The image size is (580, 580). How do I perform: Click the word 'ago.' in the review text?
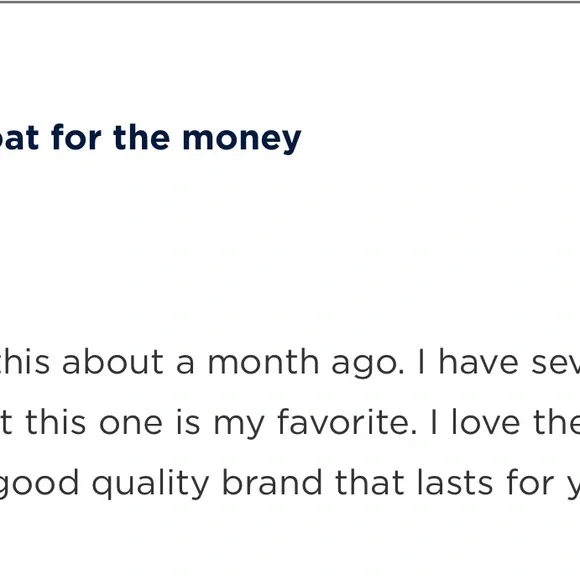point(368,365)
